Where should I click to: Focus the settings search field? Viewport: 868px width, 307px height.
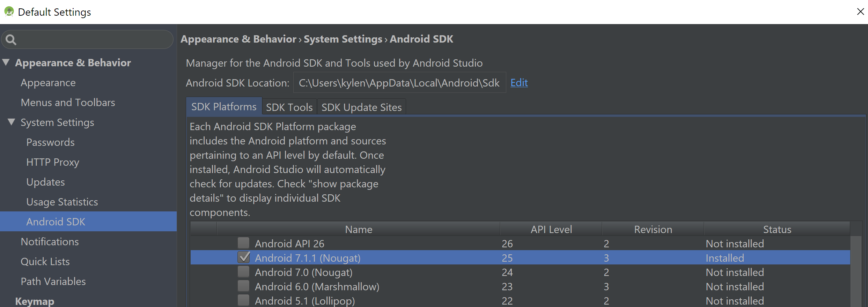pos(87,39)
